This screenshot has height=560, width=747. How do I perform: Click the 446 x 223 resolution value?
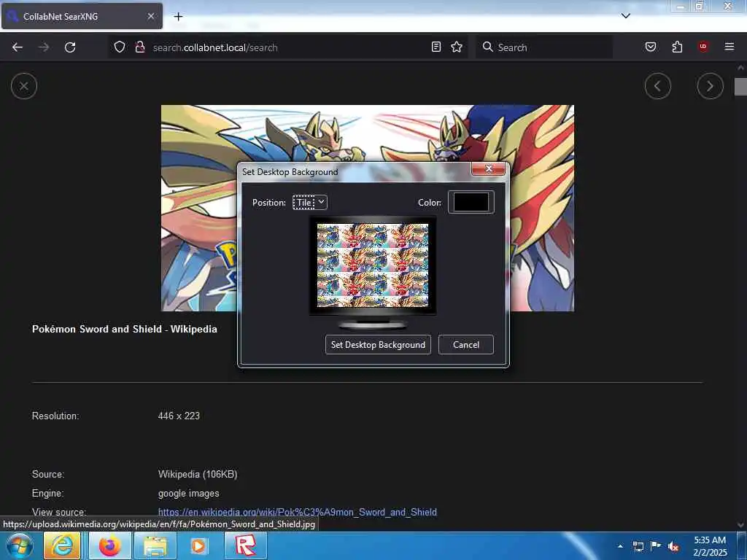pyautogui.click(x=179, y=416)
